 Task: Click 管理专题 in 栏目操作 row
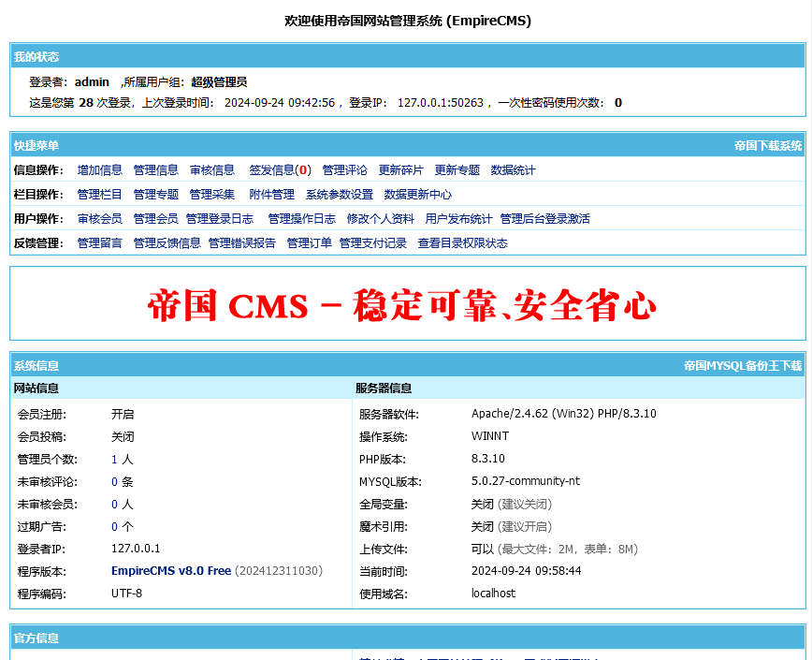(x=154, y=194)
